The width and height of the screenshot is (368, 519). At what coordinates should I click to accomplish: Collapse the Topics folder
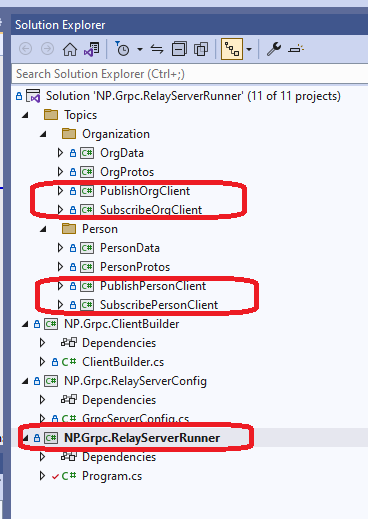(25, 115)
